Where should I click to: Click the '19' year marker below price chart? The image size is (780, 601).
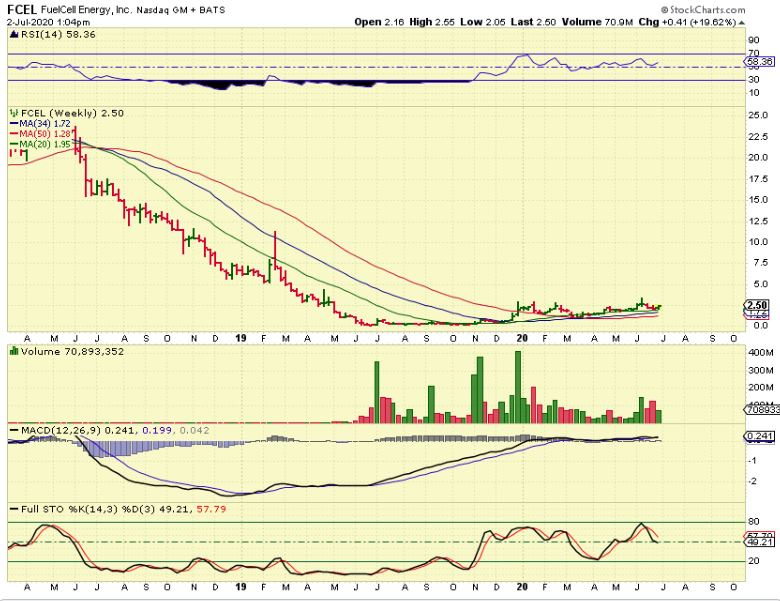241,338
